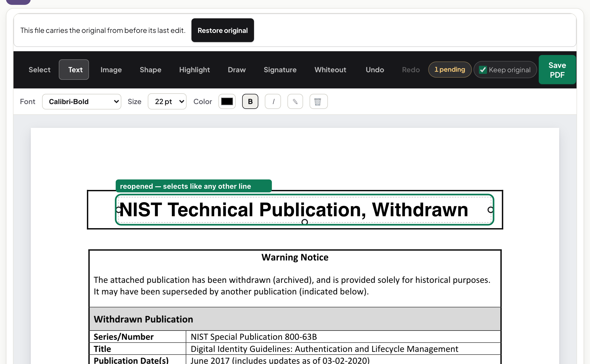The height and width of the screenshot is (364, 590).
Task: Click the heading NIST Technical Publication, Withdrawn
Action: coord(294,210)
